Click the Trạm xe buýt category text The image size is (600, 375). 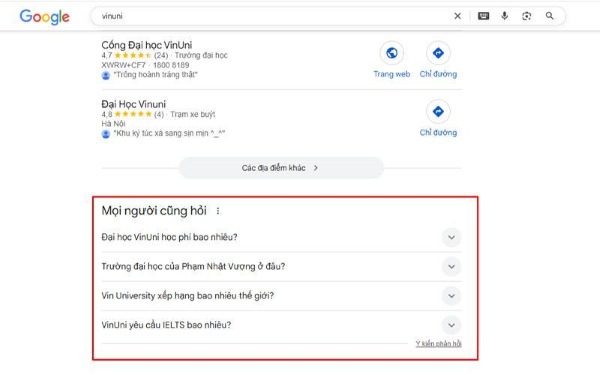point(193,114)
